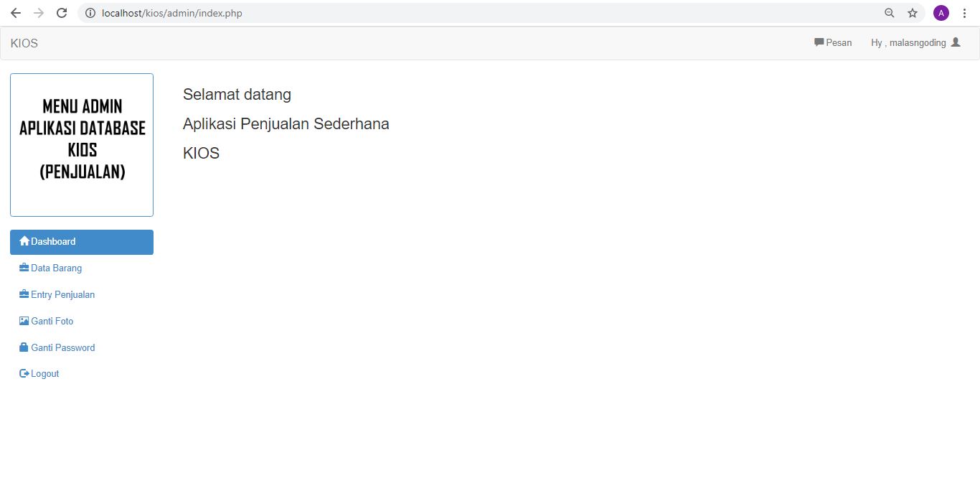Open the Entry Penjualan link
Screen dimensions: 980x496
click(x=63, y=295)
